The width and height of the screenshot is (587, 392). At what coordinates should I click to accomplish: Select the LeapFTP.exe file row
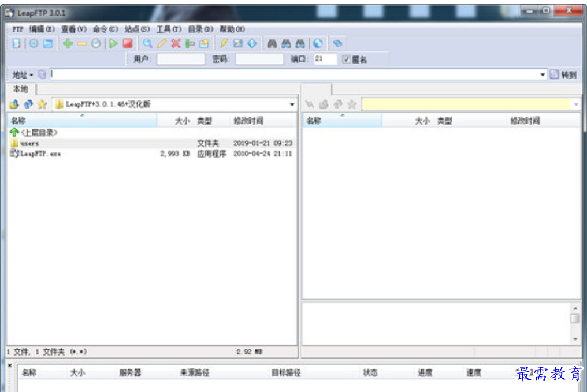pos(151,154)
